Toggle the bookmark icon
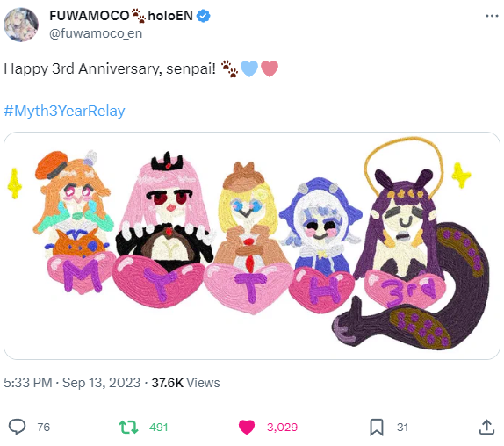 coord(377,428)
